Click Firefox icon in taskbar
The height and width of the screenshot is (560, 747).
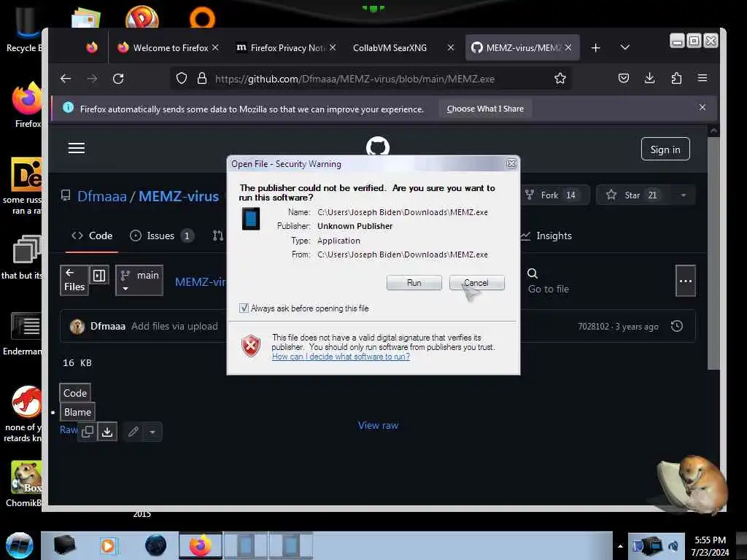201,545
